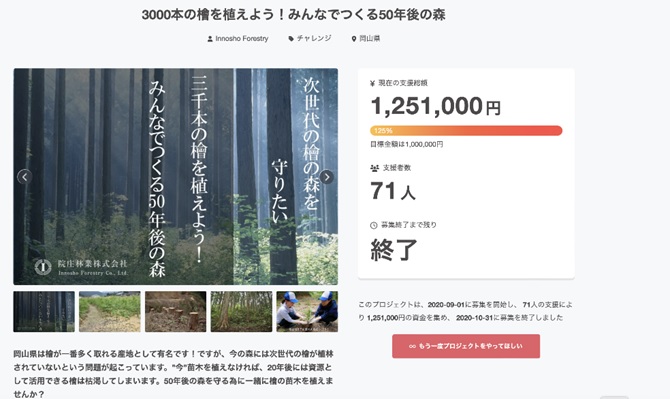Image resolution: width=670 pixels, height=399 pixels.
Task: Click the next slide arrow on the carousel
Action: (x=326, y=176)
